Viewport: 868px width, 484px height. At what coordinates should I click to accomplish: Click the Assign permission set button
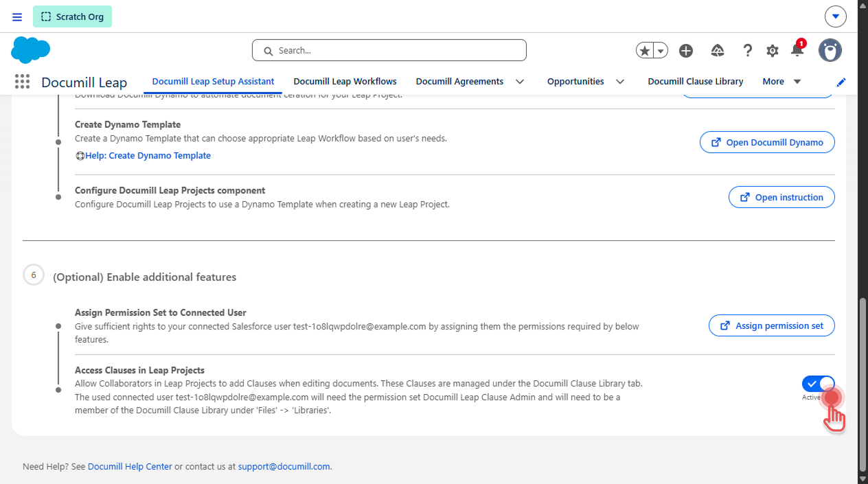[x=772, y=325]
